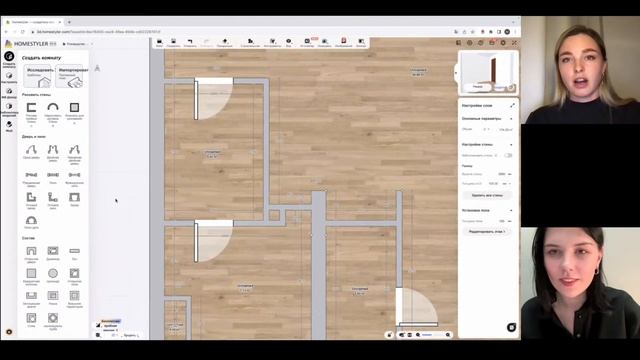Open the AI design sidebar section

click(9, 93)
